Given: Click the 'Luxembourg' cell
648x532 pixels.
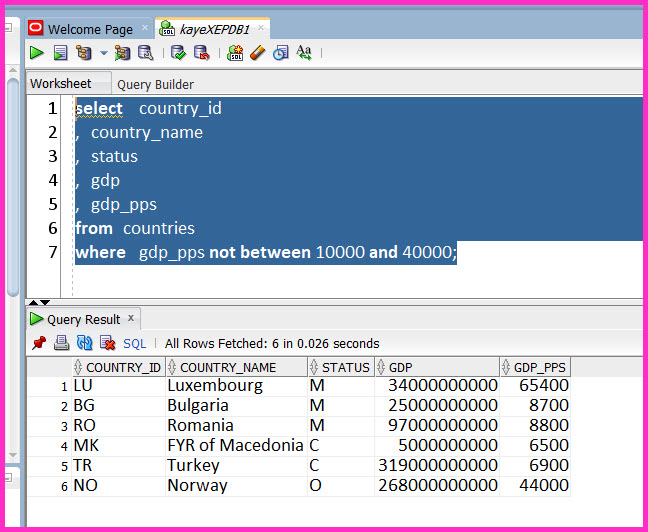Looking at the screenshot, I should point(236,386).
